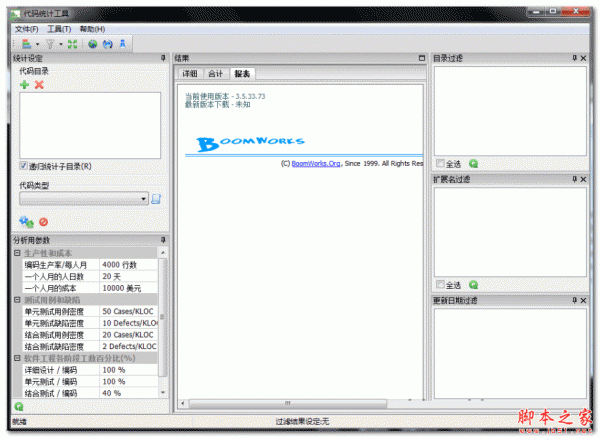Viewport: 600px width, 438px height.
Task: Open the 代码类型 combo box
Action: point(84,199)
